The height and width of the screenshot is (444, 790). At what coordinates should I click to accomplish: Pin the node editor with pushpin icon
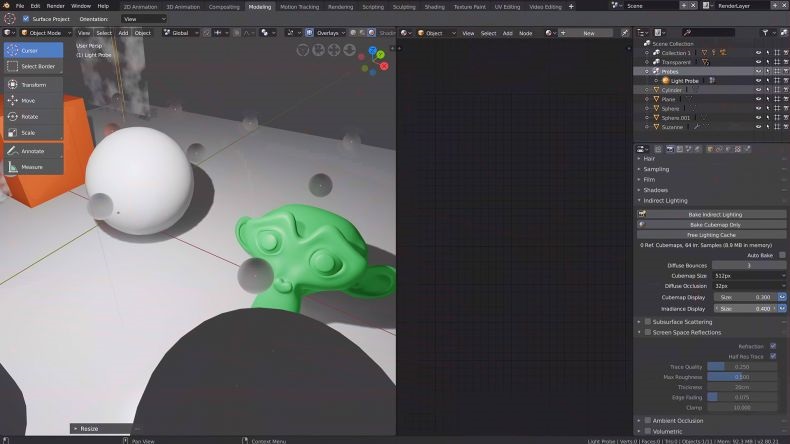(x=625, y=33)
